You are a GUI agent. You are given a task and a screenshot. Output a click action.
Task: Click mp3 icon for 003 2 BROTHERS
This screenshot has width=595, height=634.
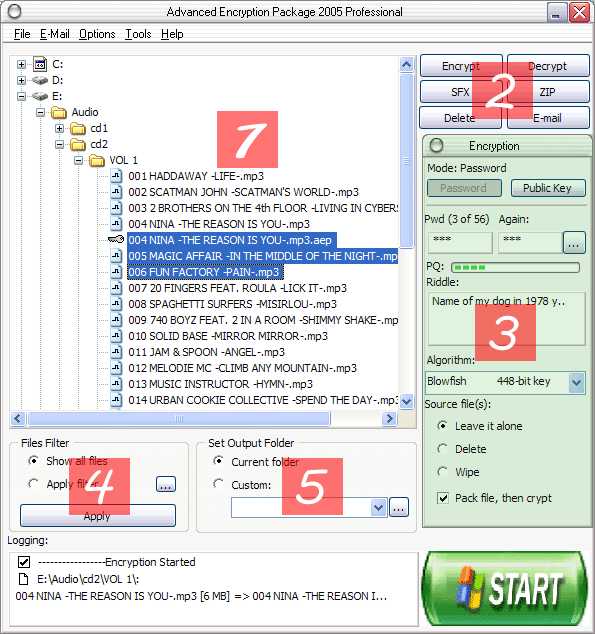[116, 208]
